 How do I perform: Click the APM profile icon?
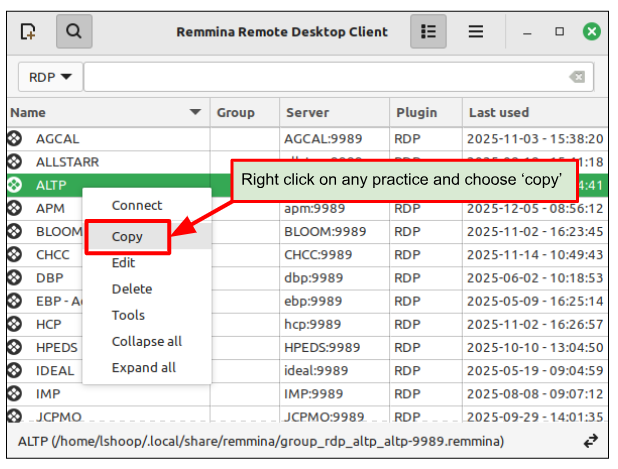coord(15,208)
